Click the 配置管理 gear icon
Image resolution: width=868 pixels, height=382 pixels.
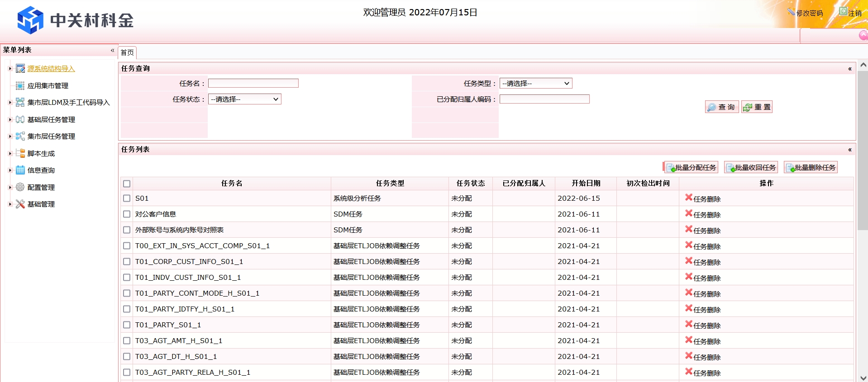[20, 187]
